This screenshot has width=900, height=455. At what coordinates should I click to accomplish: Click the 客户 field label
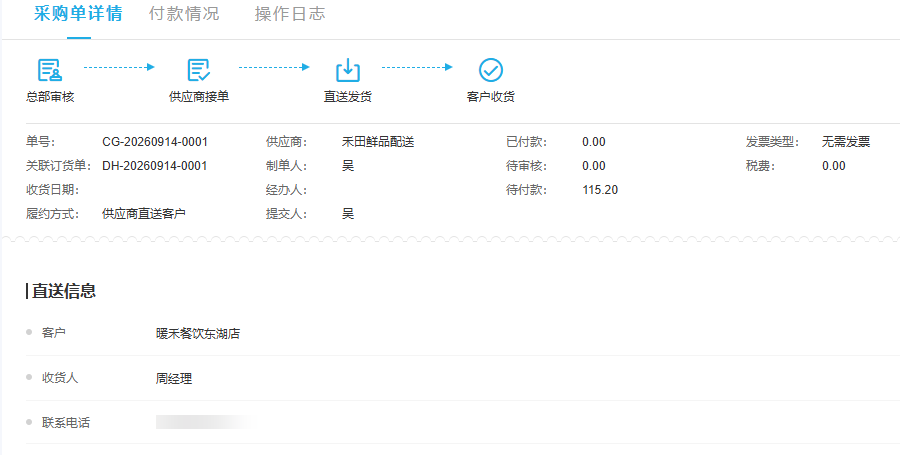click(x=53, y=332)
